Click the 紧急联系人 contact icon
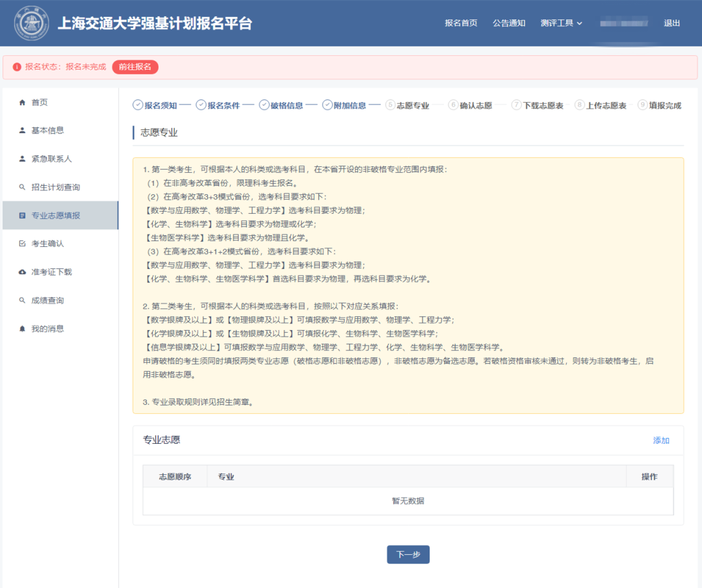 coord(23,159)
